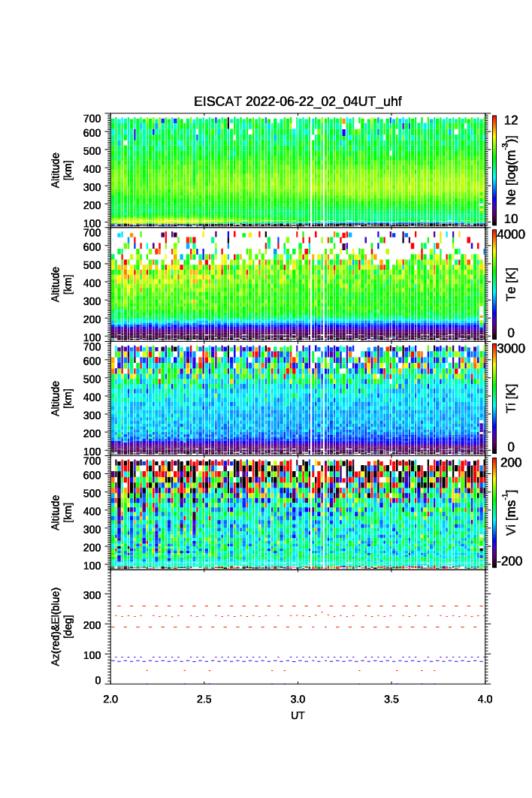Image resolution: width=532 pixels, height=798 pixels.
Task: Click the Ti ion temperature color bar
Action: [493, 397]
